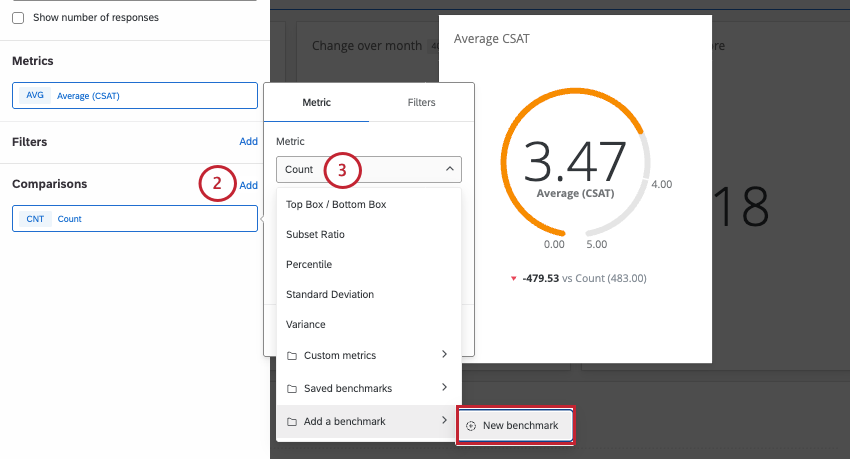The width and height of the screenshot is (850, 459).
Task: Click the Saved benchmarks folder icon
Action: pyautogui.click(x=292, y=389)
